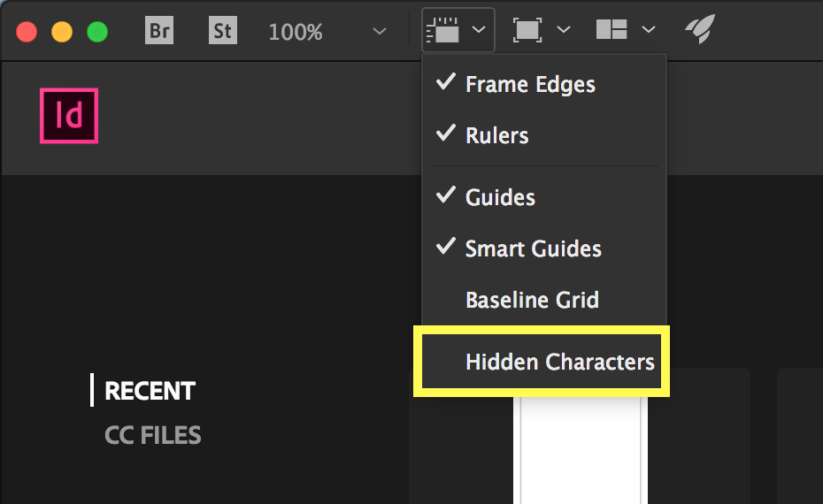Click the InDesign Id logo
The image size is (823, 504).
(x=69, y=116)
